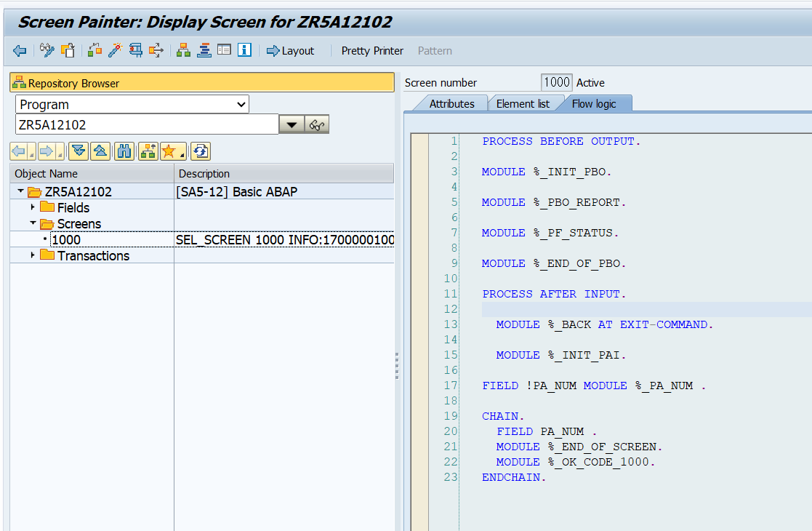812x531 pixels.
Task: Collapse the Screens folder
Action: point(33,223)
